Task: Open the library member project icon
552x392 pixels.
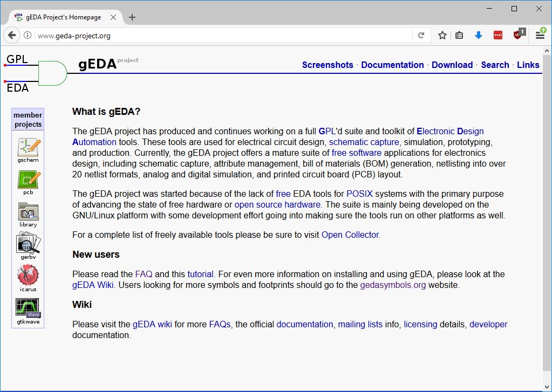Action: click(28, 215)
